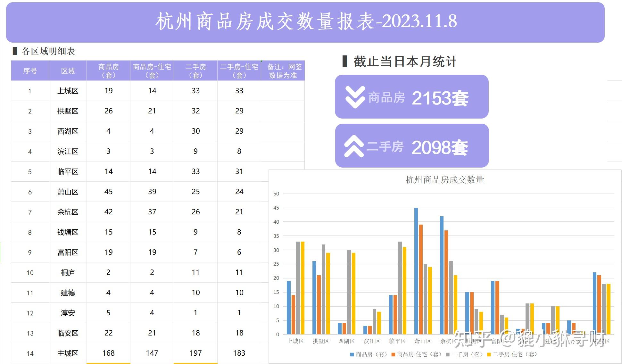Click the 建德 cell in the table
The image size is (622, 364).
68,293
